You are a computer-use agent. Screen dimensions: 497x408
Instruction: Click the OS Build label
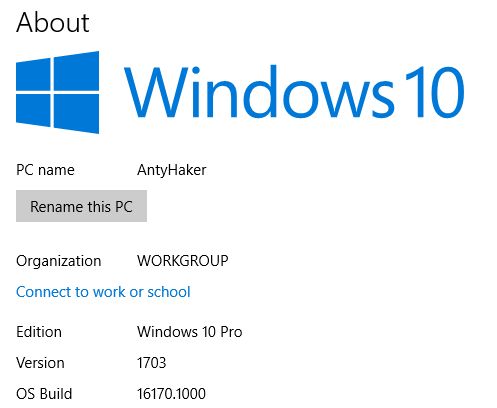click(x=44, y=394)
